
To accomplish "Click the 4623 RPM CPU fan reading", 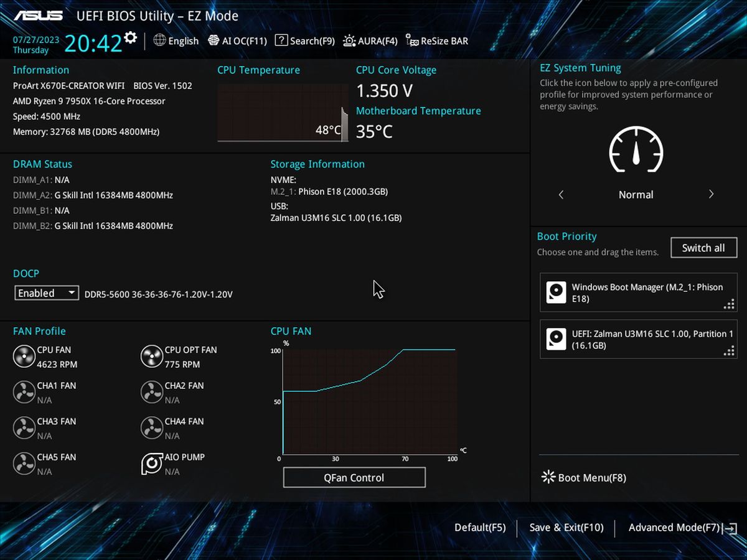I will pos(57,365).
